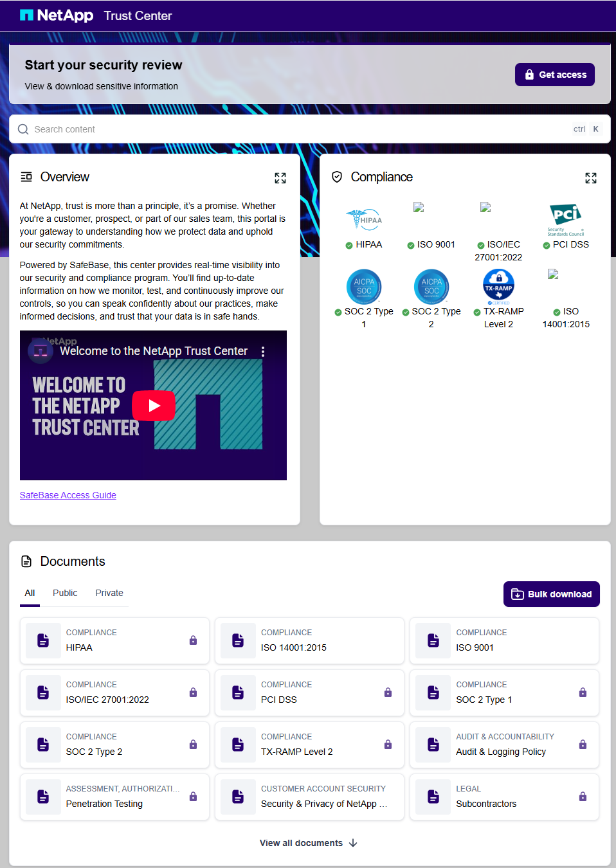Screen dimensions: 616x868
Task: Open the Subcontractors legal document
Action: (504, 797)
